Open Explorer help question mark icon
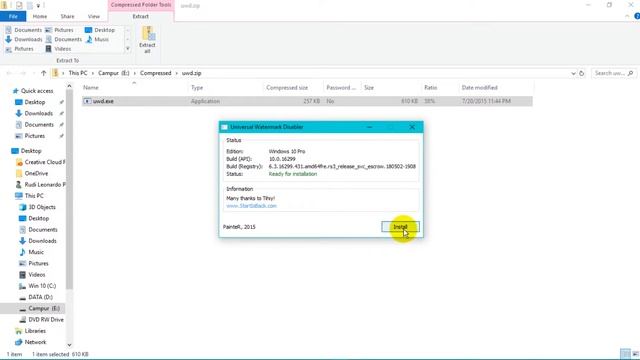The height and width of the screenshot is (360, 640). coord(637,16)
